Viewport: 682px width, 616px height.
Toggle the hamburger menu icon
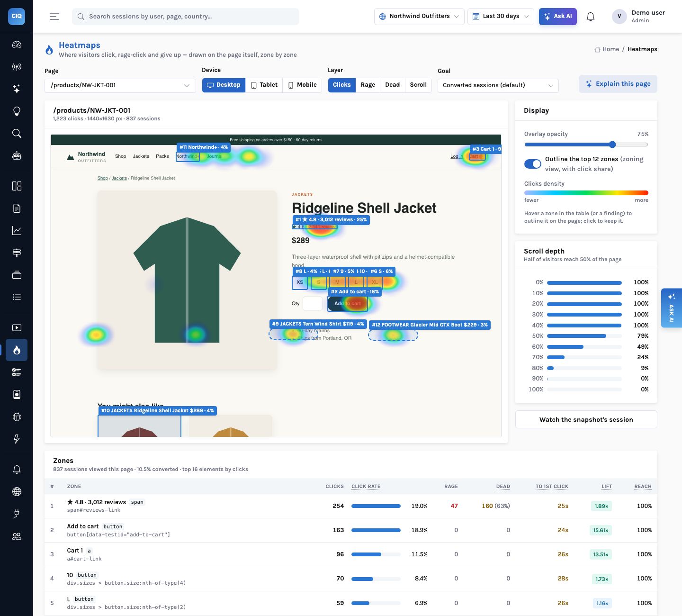pos(54,17)
